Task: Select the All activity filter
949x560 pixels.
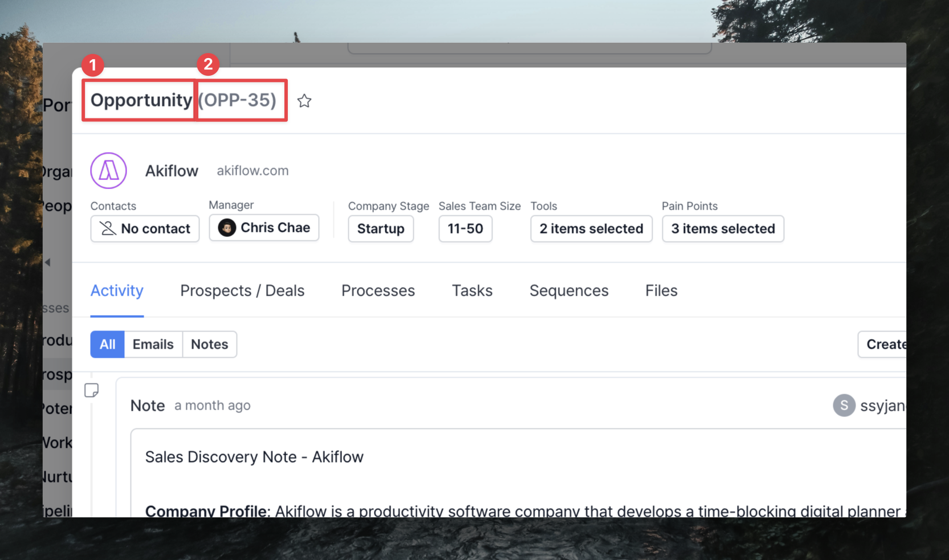Action: [x=107, y=344]
